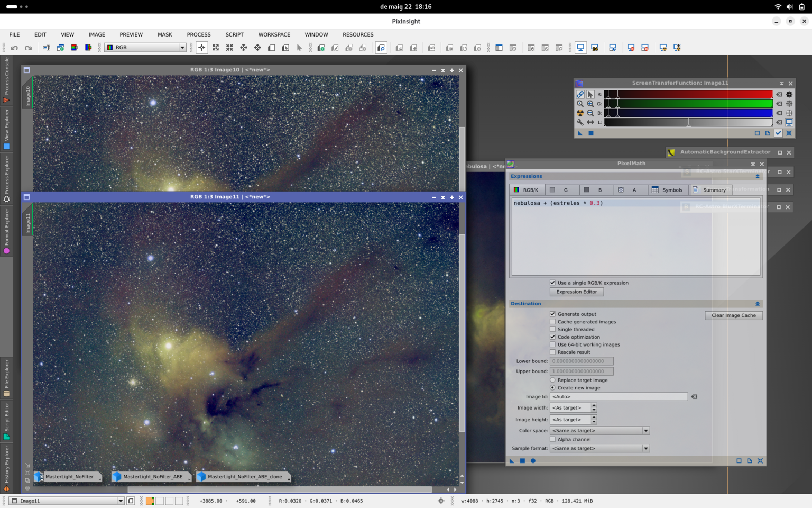Viewport: 812px width, 508px height.
Task: Open the Sample format dropdown
Action: (599, 448)
